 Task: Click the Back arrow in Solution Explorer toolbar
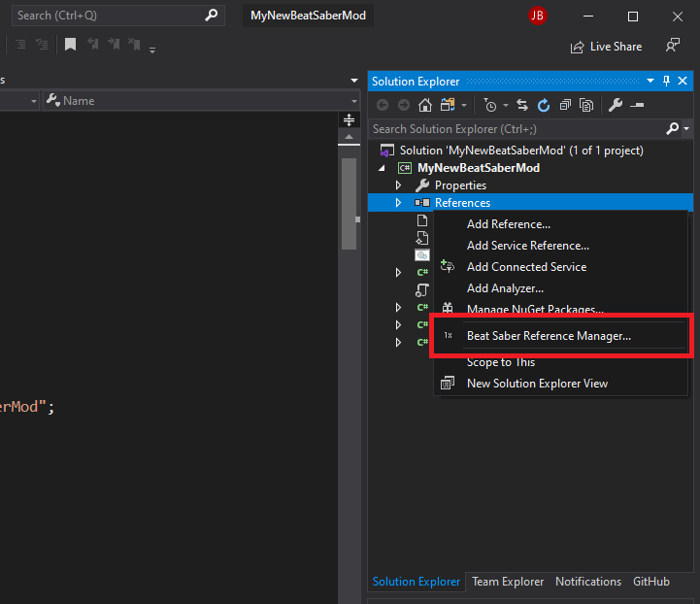[x=383, y=105]
